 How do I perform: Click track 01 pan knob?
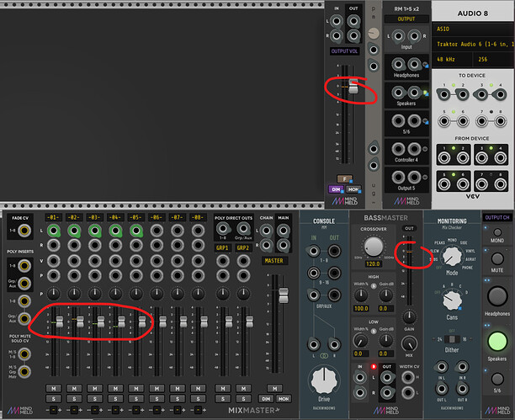click(x=55, y=293)
